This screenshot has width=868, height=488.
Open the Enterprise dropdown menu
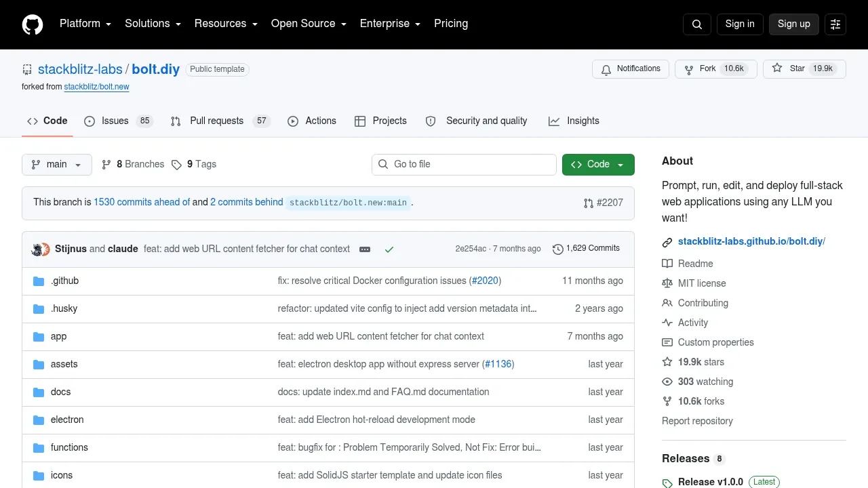click(x=390, y=23)
